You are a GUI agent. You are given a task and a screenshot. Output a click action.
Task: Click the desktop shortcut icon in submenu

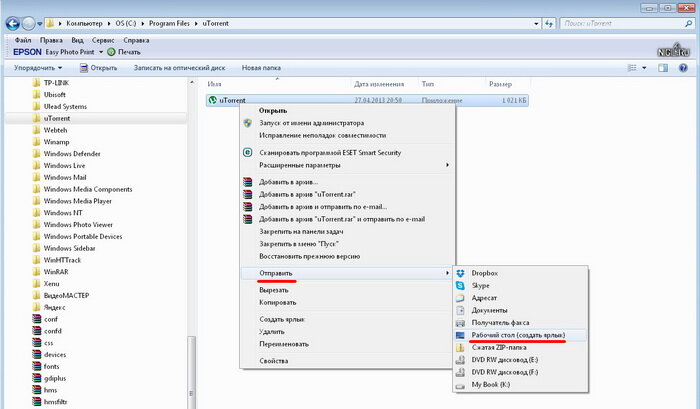[460, 335]
